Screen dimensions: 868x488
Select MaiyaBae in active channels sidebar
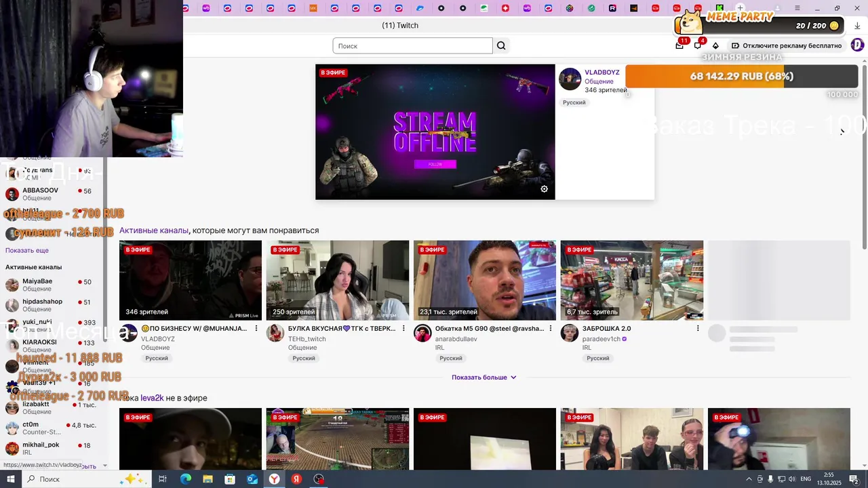53,285
